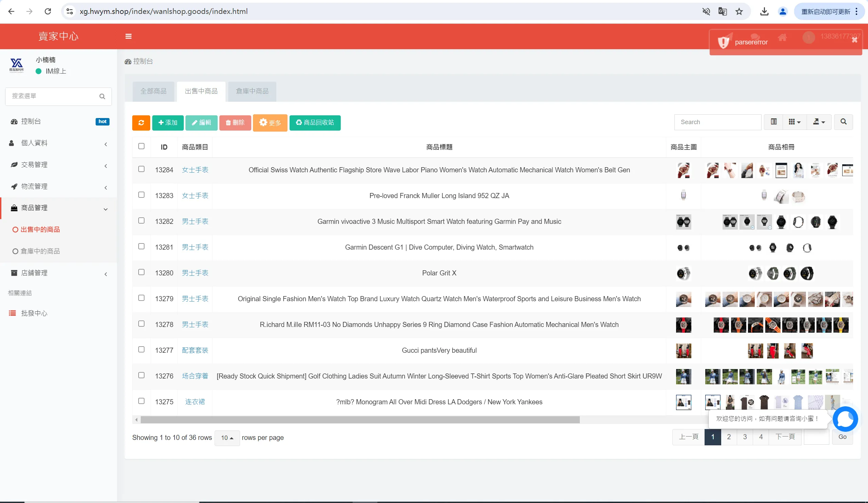The width and height of the screenshot is (868, 503).
Task: Click the orange refresh icon button
Action: tap(141, 123)
